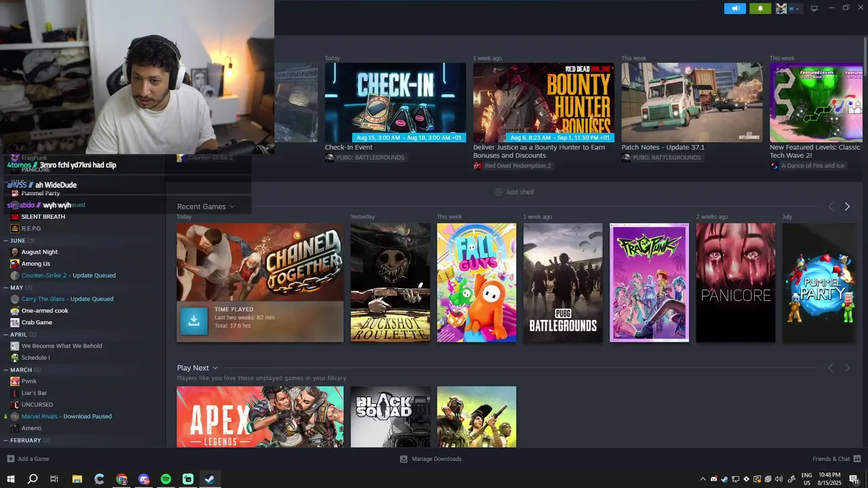Select Marvel Rivals Download Paused entry
Screen dimensions: 868x488
66,416
